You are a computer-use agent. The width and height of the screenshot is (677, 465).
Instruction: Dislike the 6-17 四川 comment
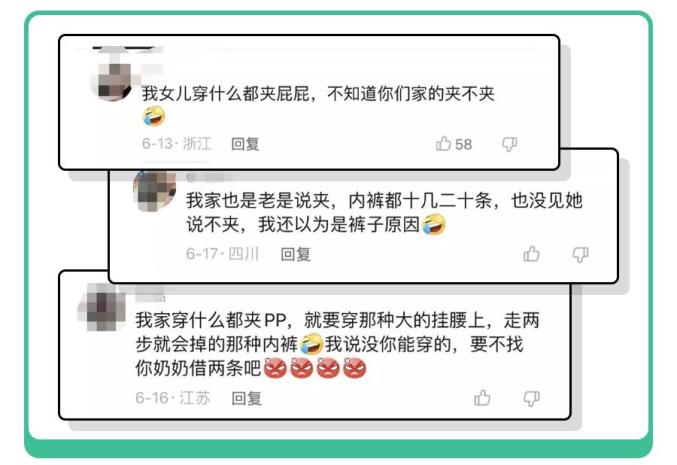pos(580,255)
